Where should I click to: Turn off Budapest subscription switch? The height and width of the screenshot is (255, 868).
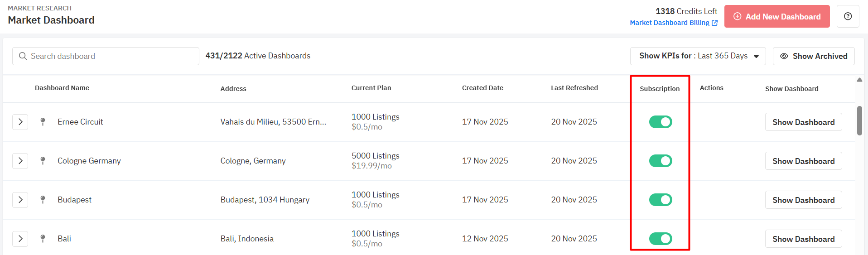tap(660, 200)
